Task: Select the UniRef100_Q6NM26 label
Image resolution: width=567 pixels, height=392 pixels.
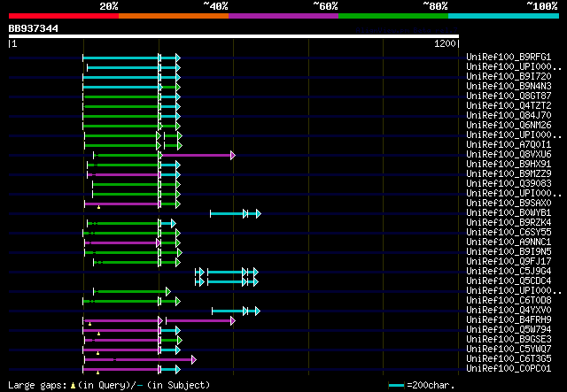Action: [509, 125]
